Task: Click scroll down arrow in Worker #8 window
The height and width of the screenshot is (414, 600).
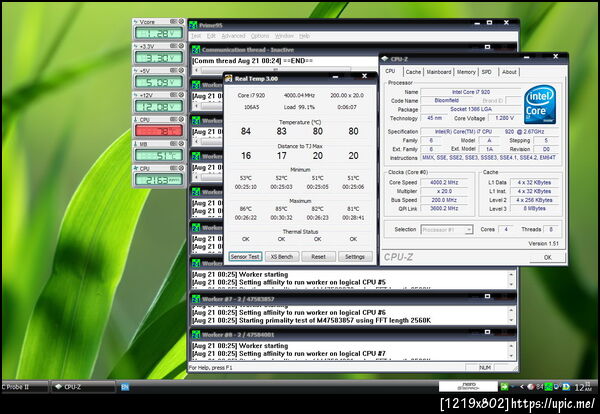Action: 511,356
